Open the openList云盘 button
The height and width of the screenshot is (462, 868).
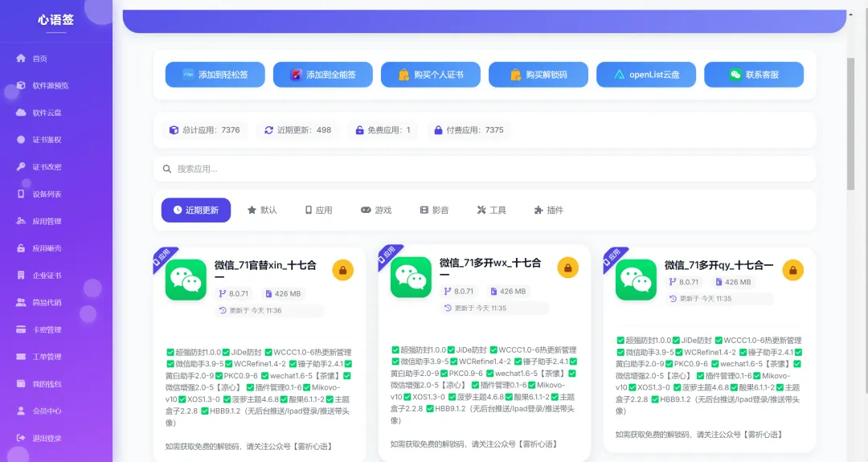646,75
